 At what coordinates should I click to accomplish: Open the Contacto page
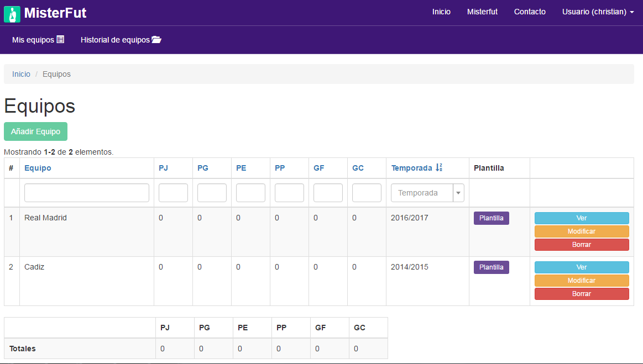(x=530, y=12)
